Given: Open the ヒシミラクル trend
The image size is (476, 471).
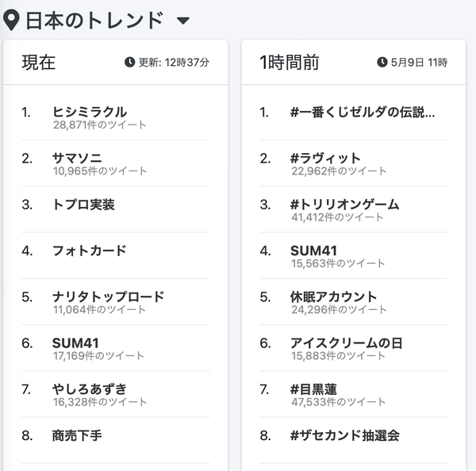Looking at the screenshot, I should (90, 112).
